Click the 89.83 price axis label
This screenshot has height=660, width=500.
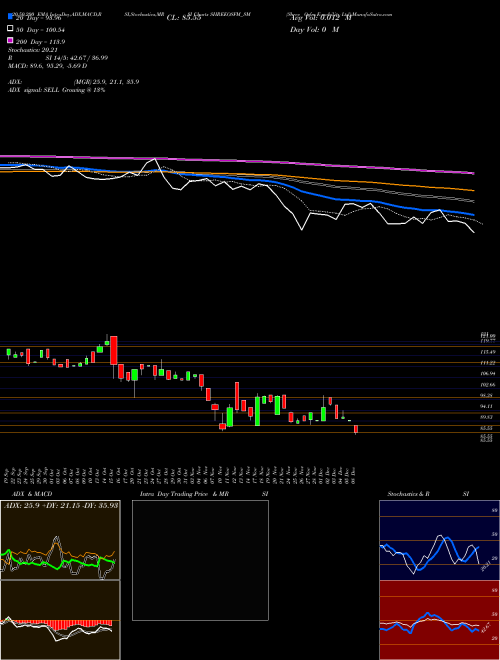pyautogui.click(x=488, y=417)
